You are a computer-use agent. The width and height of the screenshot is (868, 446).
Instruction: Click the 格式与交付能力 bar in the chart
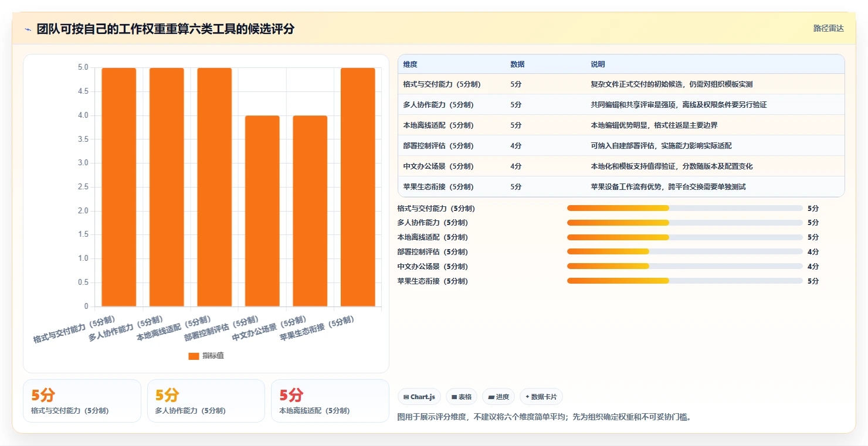tap(119, 187)
